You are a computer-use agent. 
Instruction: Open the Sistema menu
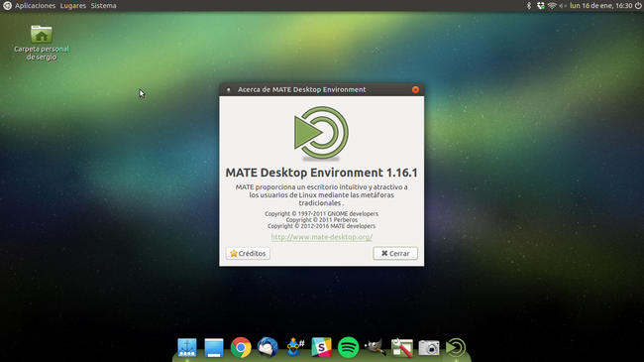click(x=103, y=6)
